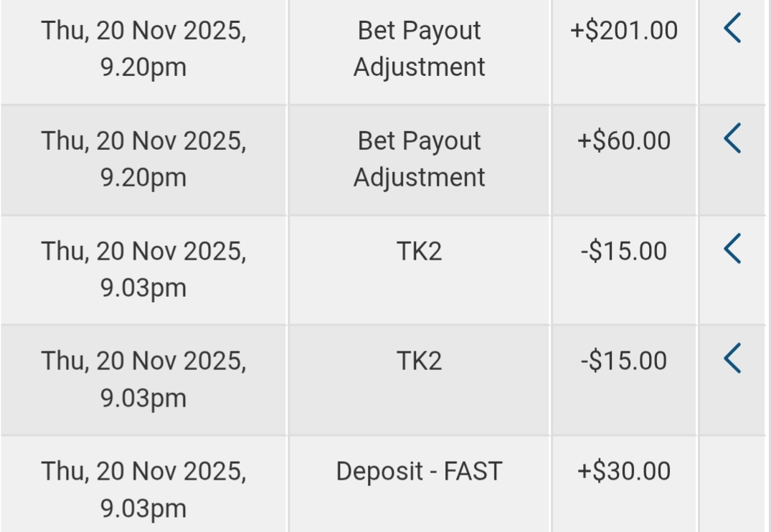Click the date of the +$60.00 transaction

tap(143, 158)
